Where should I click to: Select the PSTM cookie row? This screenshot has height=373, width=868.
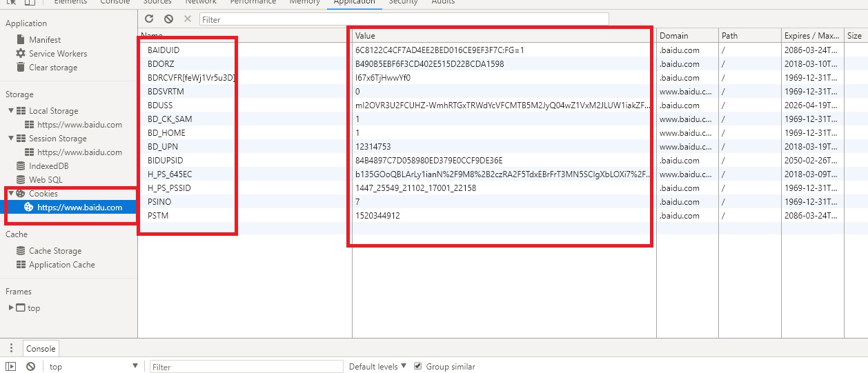point(502,216)
